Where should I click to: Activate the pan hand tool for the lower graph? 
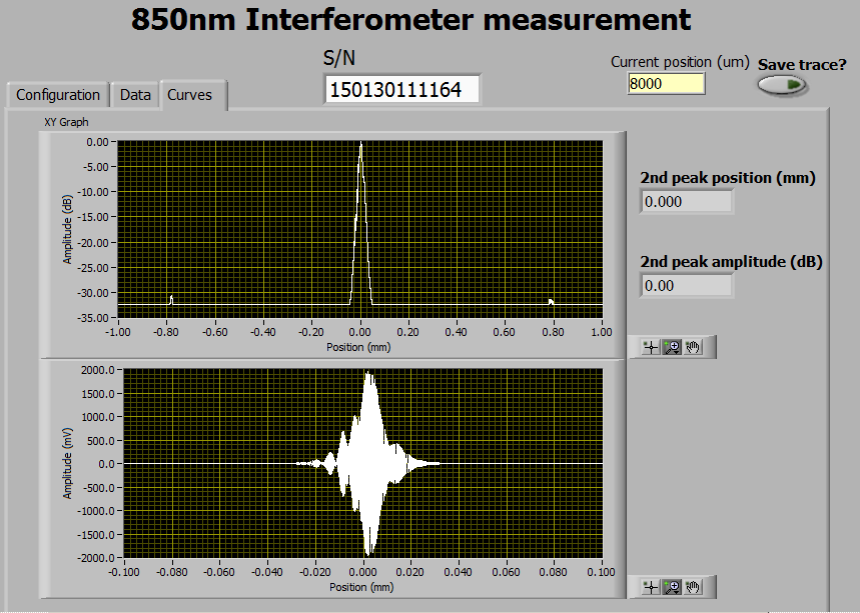(x=693, y=587)
